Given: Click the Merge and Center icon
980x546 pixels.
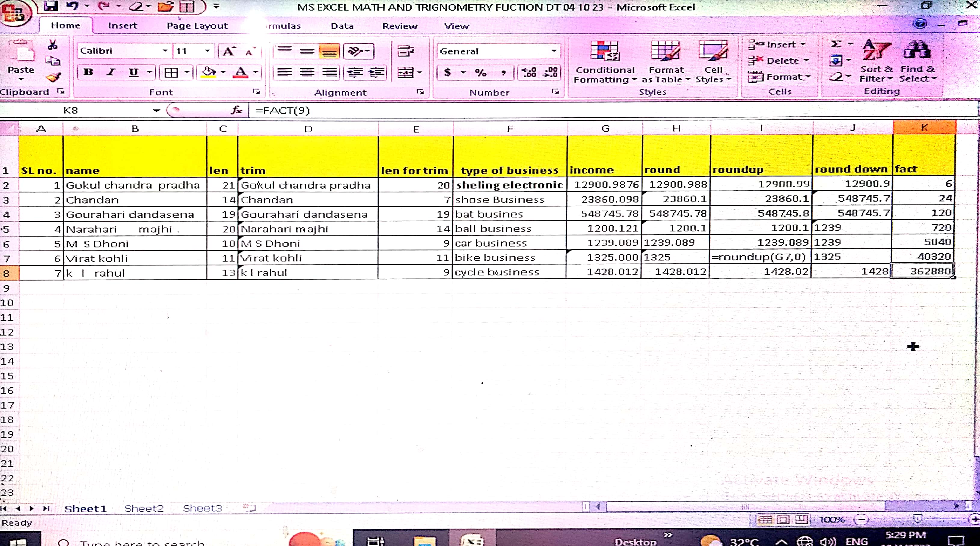Looking at the screenshot, I should pyautogui.click(x=405, y=72).
